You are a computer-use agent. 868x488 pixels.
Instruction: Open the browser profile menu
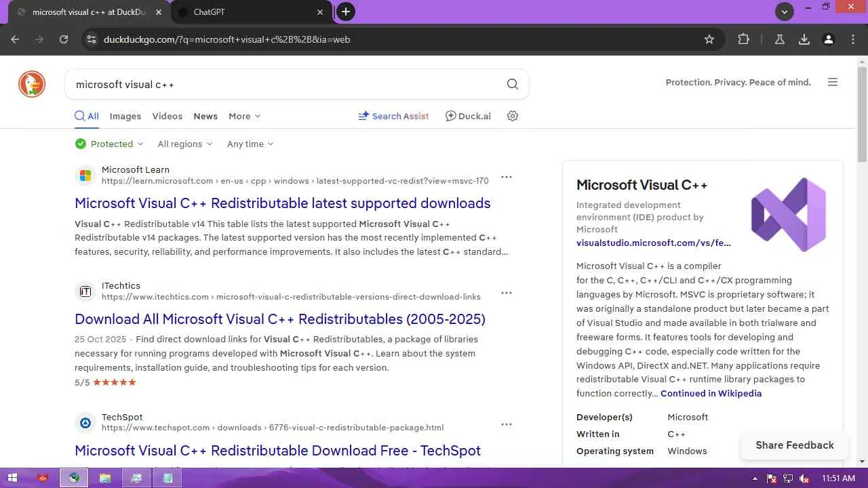click(x=829, y=39)
